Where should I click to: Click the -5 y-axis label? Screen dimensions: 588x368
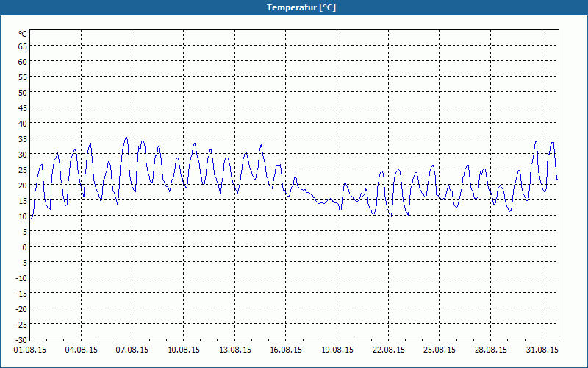pyautogui.click(x=24, y=263)
